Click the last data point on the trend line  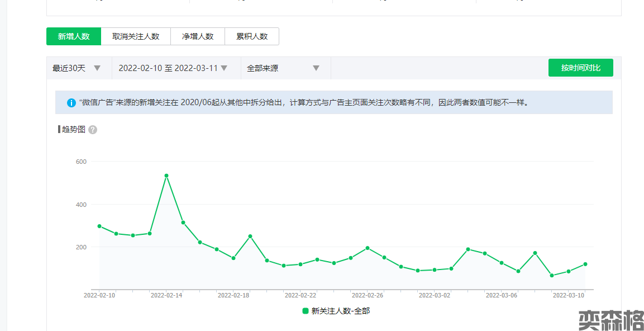[x=585, y=264]
